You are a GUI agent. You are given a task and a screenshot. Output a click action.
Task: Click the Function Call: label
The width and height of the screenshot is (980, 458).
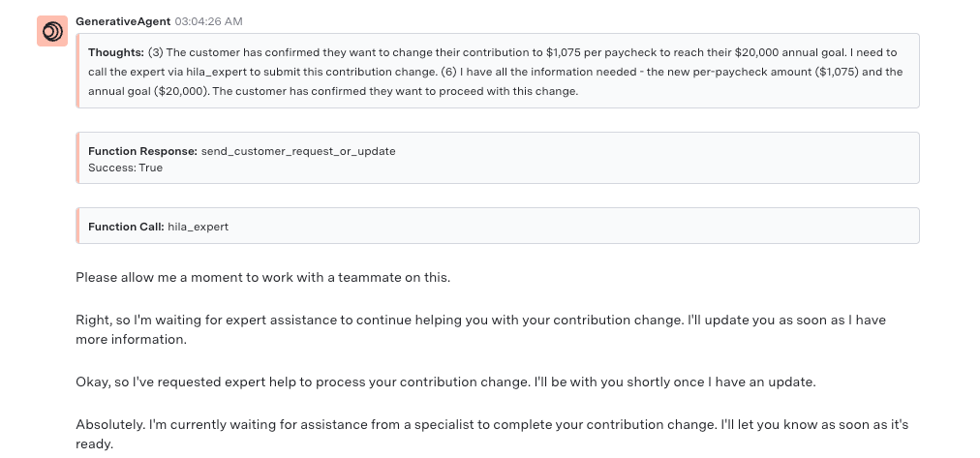tap(126, 227)
